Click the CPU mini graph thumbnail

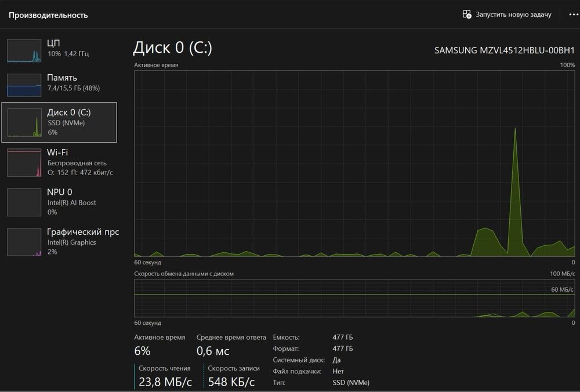pyautogui.click(x=24, y=50)
